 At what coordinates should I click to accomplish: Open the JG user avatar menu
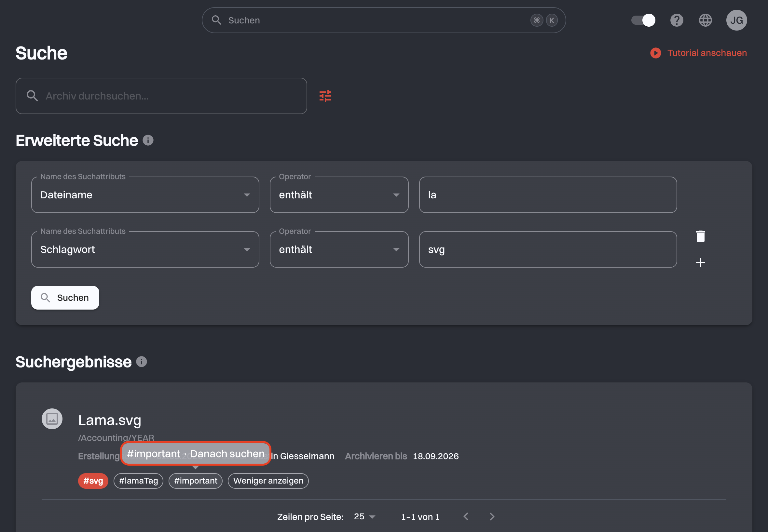pyautogui.click(x=736, y=20)
